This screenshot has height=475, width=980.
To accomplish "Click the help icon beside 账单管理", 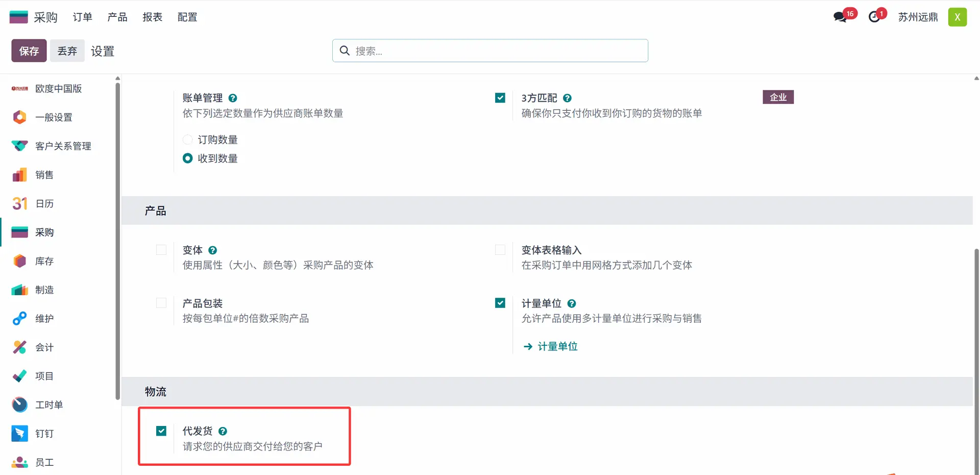I will [233, 98].
